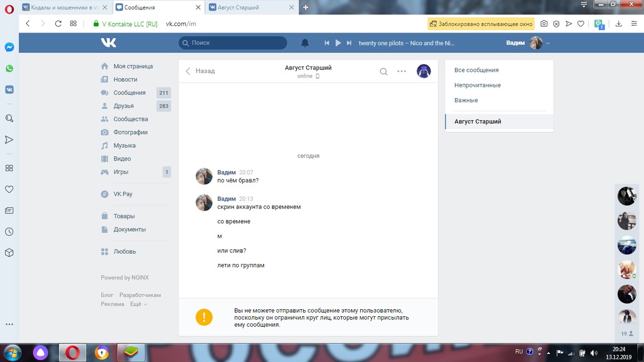Click the VK logo in header
The width and height of the screenshot is (644, 362).
coord(108,43)
